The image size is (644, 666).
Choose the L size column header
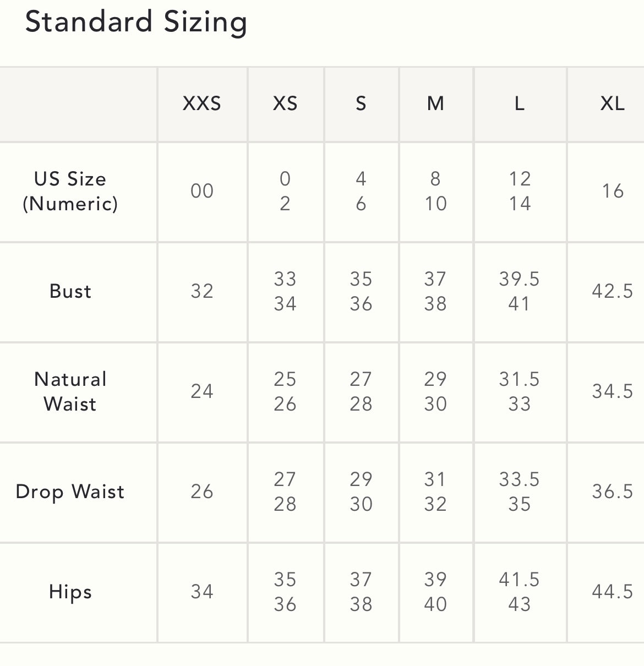coord(519,103)
